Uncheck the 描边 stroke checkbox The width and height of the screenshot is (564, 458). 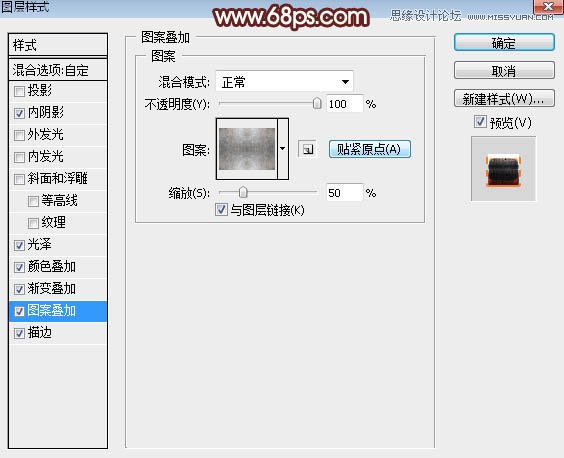click(19, 334)
